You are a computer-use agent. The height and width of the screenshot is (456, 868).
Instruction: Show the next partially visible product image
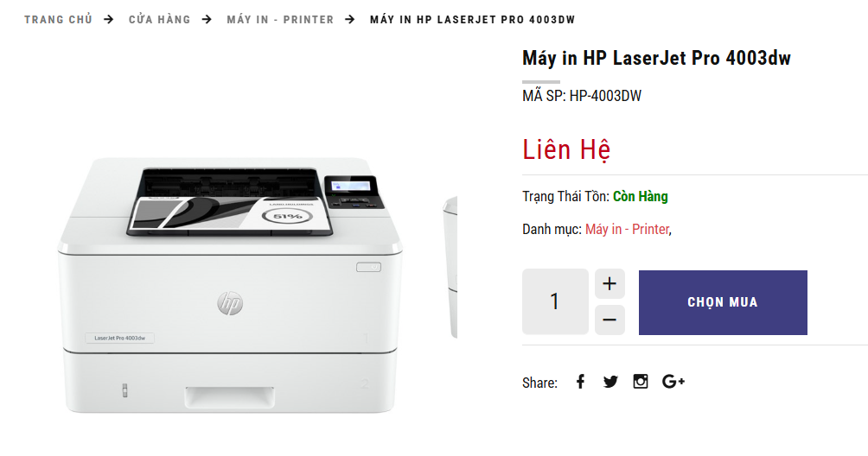450,266
